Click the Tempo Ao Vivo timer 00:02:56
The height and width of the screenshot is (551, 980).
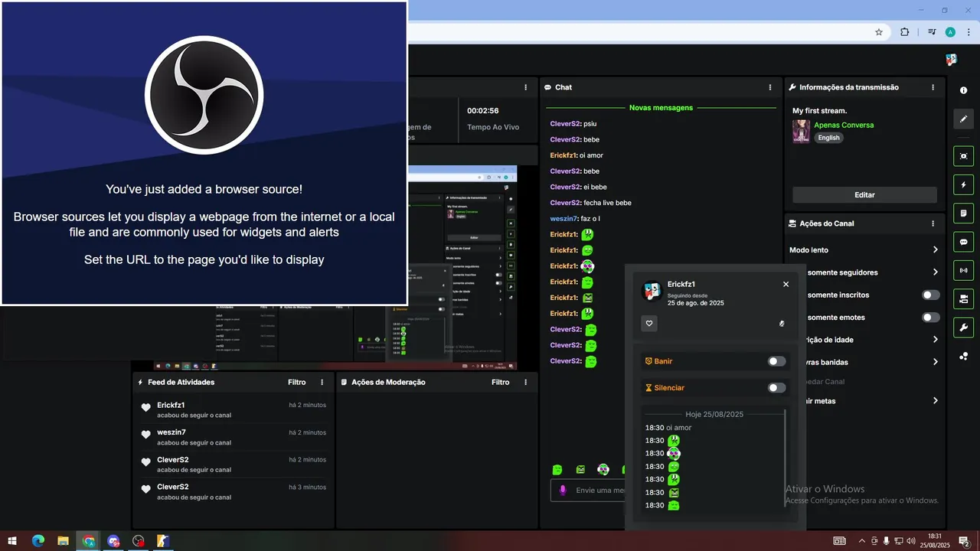pos(482,110)
